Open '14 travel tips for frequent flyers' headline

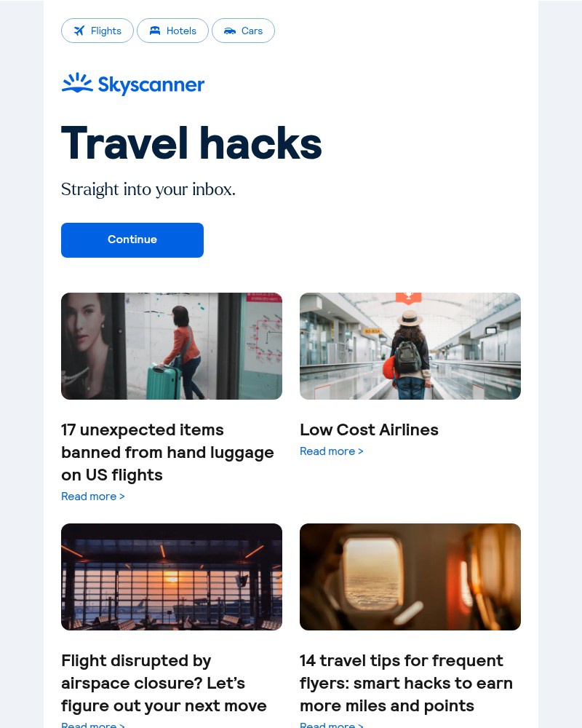(x=406, y=683)
